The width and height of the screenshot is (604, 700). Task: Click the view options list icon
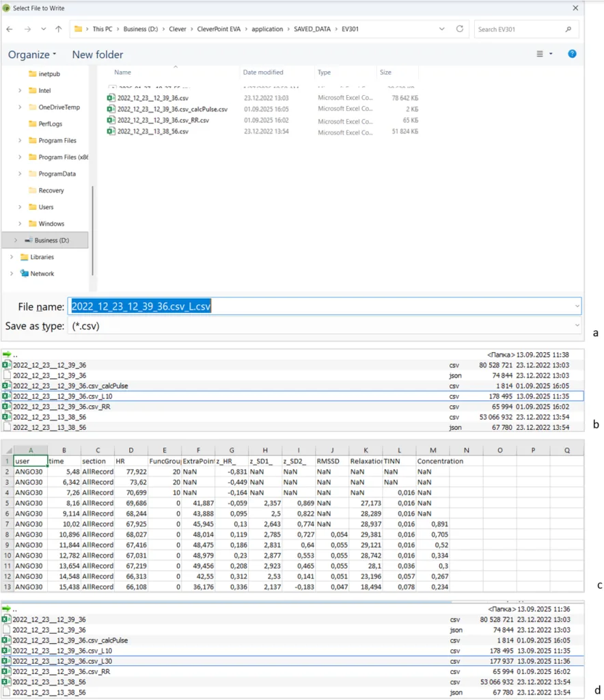coord(540,54)
